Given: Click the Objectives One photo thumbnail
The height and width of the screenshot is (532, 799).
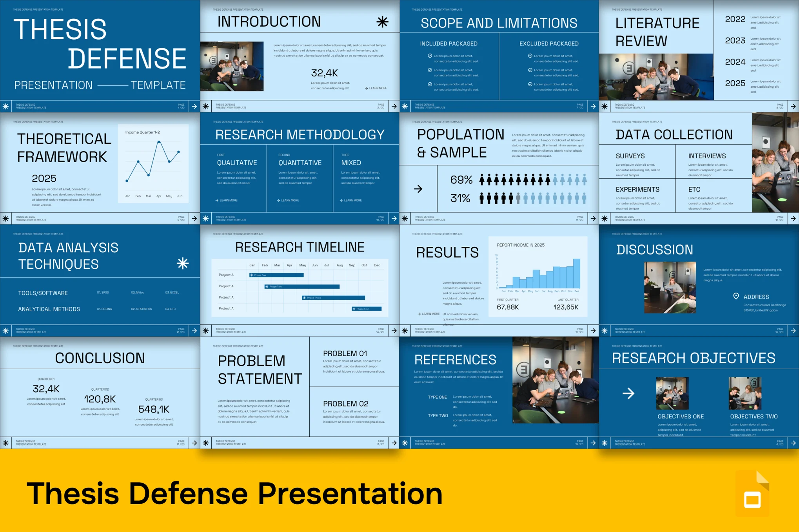Looking at the screenshot, I should (x=672, y=393).
